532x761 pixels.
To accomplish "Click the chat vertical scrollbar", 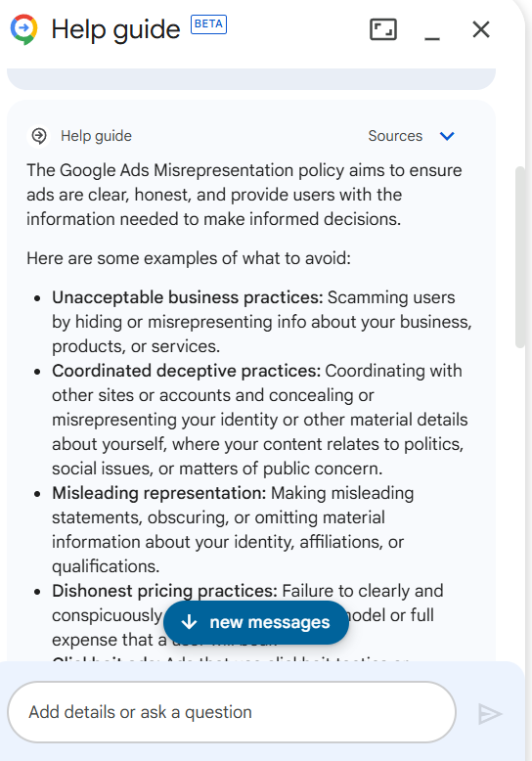I will [x=520, y=257].
